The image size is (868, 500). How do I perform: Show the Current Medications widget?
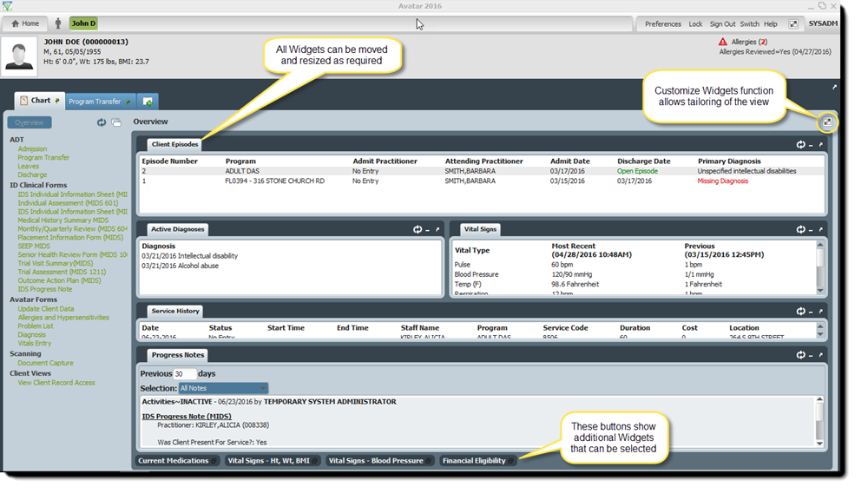coord(178,461)
